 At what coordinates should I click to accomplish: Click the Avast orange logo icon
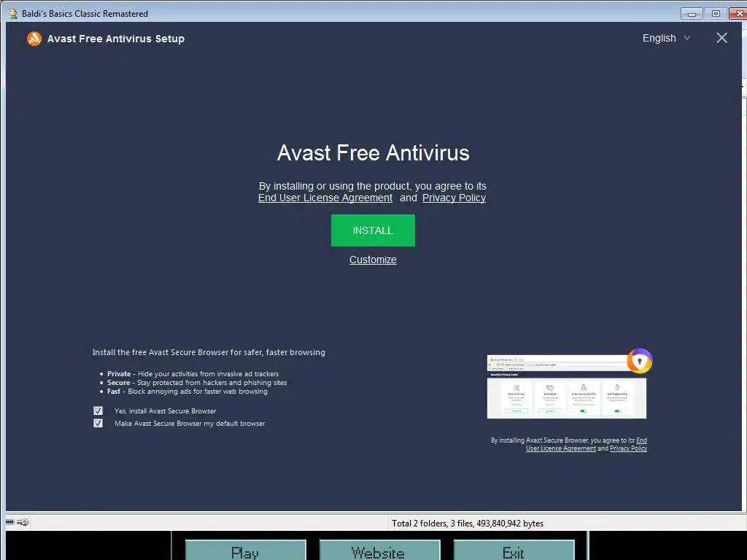click(x=34, y=39)
